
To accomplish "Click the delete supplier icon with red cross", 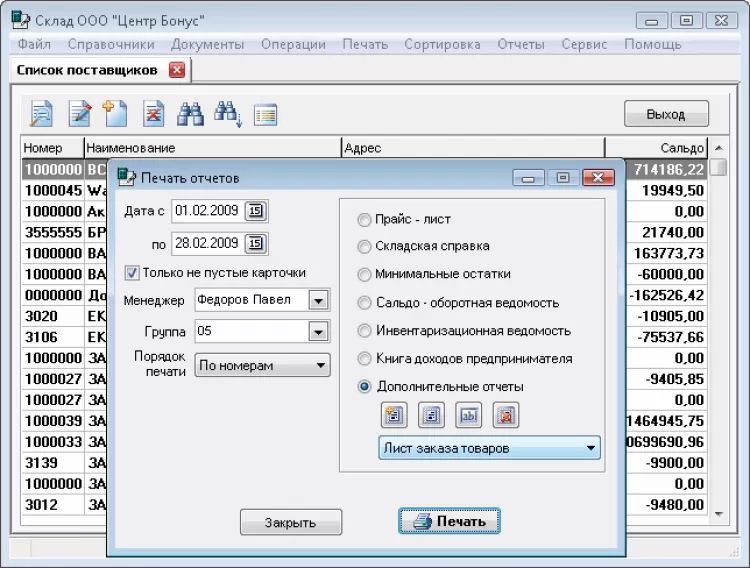I will click(x=154, y=114).
